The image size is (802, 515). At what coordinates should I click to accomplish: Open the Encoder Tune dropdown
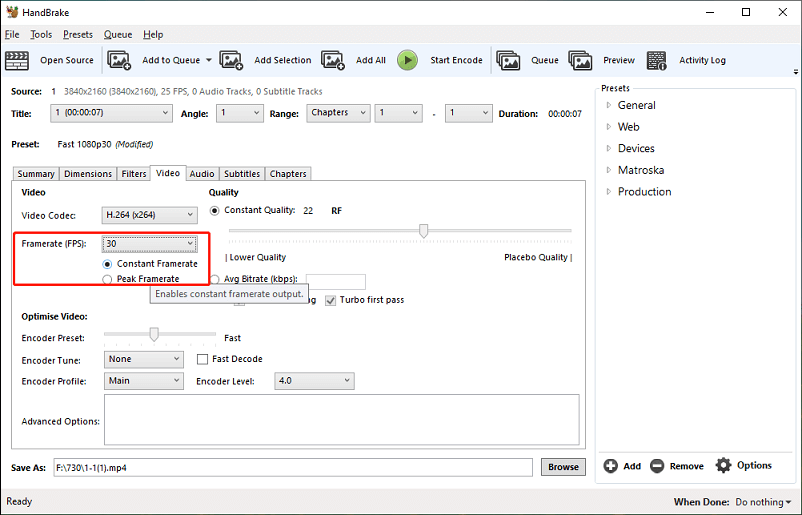point(144,360)
